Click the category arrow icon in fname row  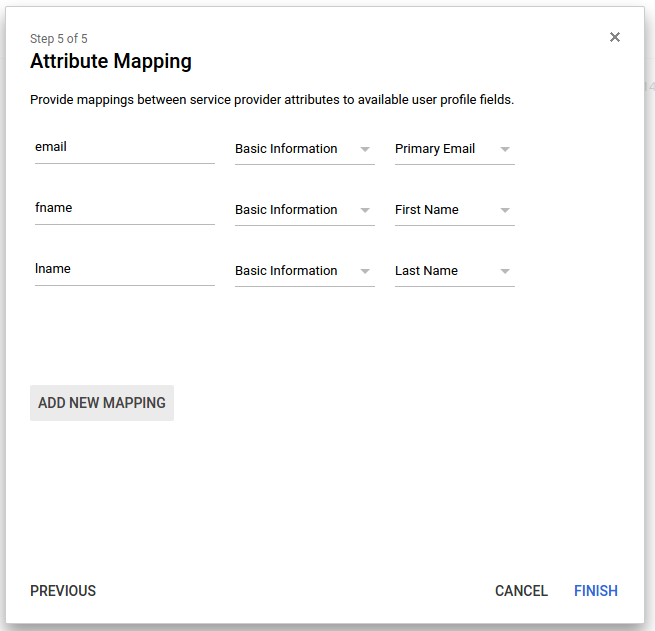(365, 211)
